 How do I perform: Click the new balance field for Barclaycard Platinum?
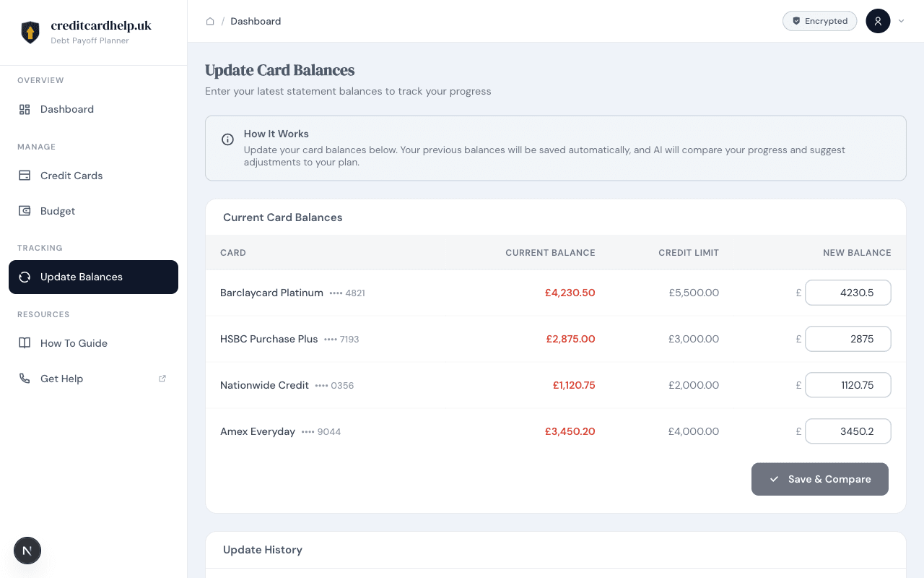pos(847,293)
